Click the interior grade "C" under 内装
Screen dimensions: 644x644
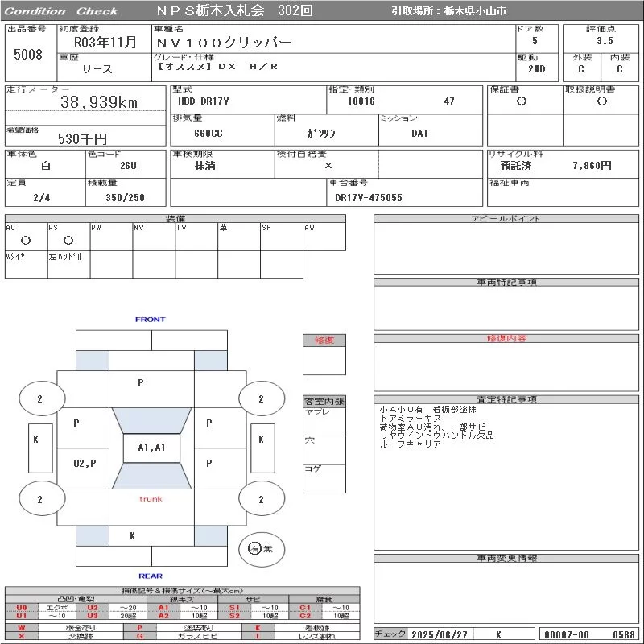coord(619,69)
